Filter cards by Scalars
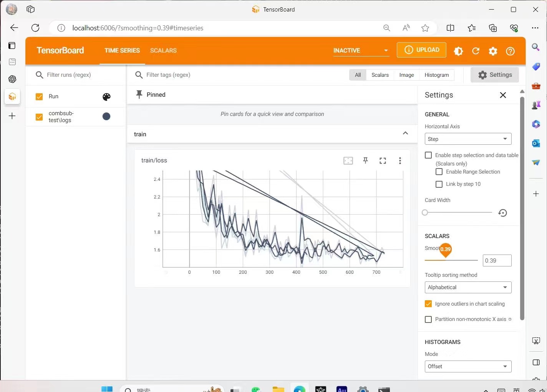The width and height of the screenshot is (547, 392). (380, 75)
